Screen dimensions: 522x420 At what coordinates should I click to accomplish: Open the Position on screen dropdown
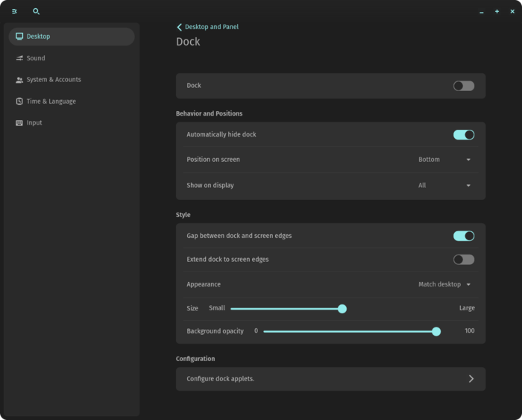pos(444,160)
